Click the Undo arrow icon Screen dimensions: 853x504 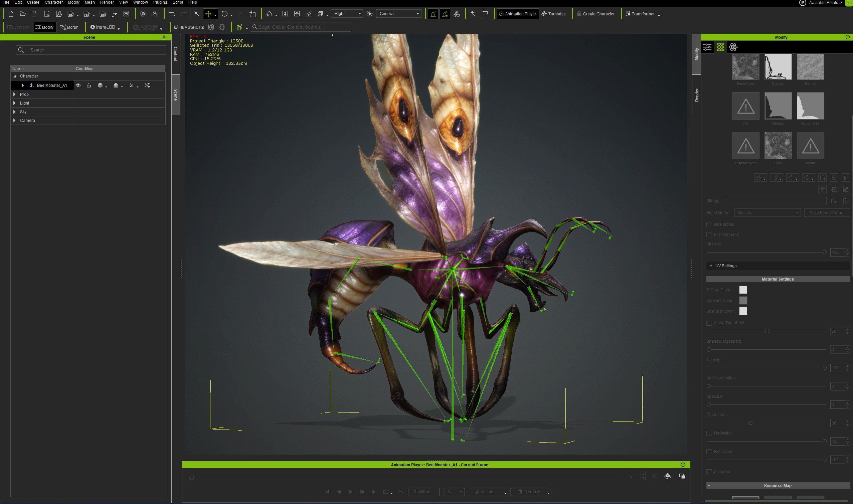pos(172,14)
